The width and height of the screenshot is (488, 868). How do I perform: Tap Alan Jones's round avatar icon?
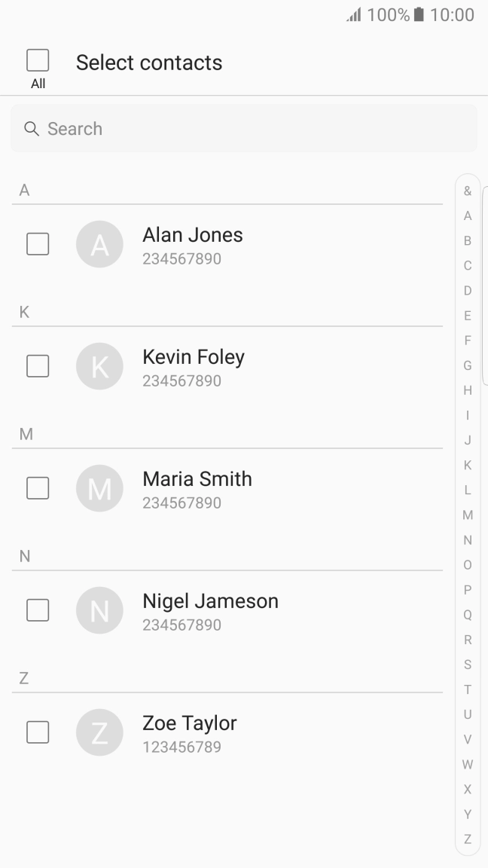pos(99,244)
